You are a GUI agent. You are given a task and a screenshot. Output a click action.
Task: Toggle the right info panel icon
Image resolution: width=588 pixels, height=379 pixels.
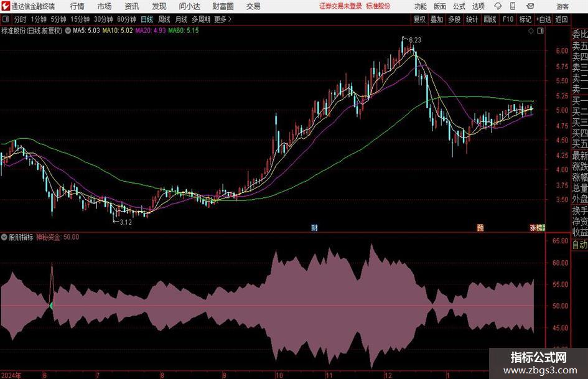(540, 31)
